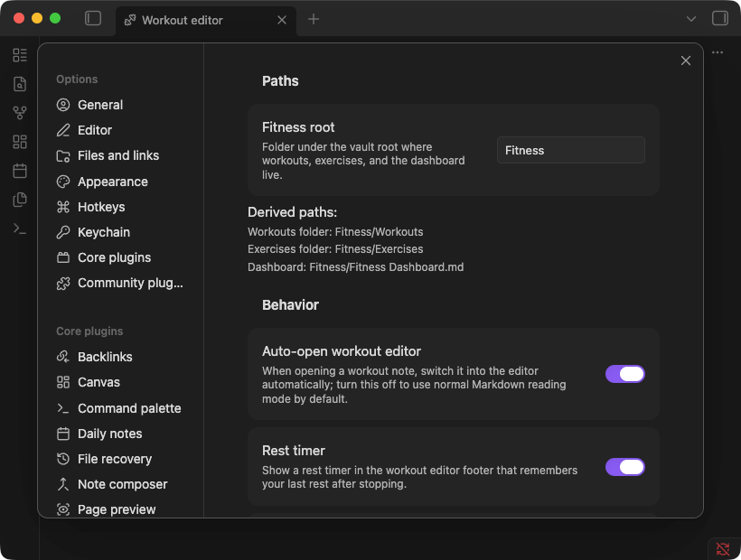Open the templates copy-pages ribbon icon

[x=20, y=200]
